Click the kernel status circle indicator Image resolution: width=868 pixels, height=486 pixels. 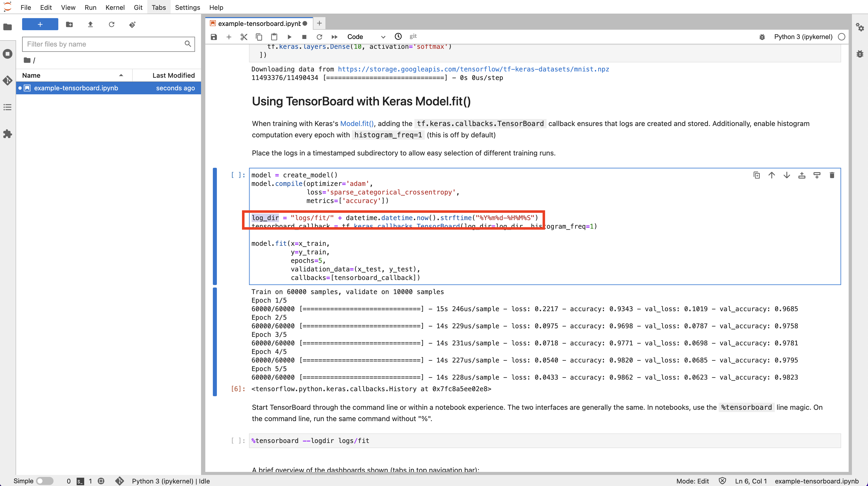(x=842, y=37)
